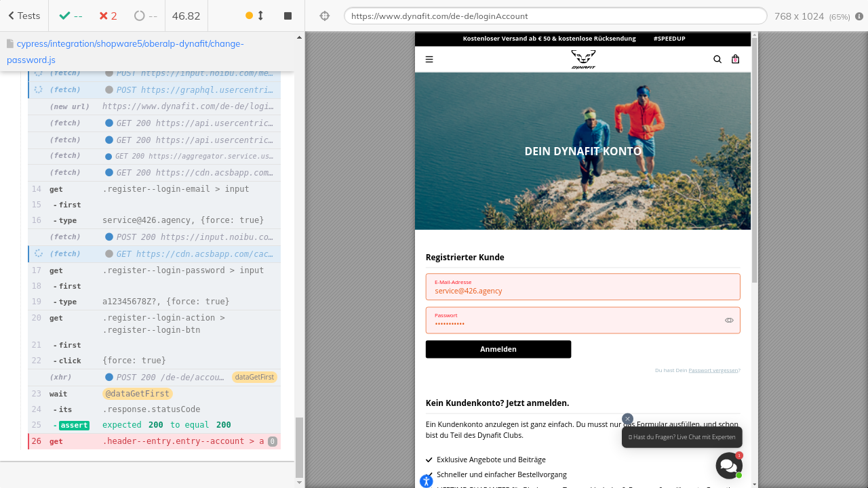Screen dimensions: 868x488
Task: Open the selector playground crosshair icon
Action: 325,16
